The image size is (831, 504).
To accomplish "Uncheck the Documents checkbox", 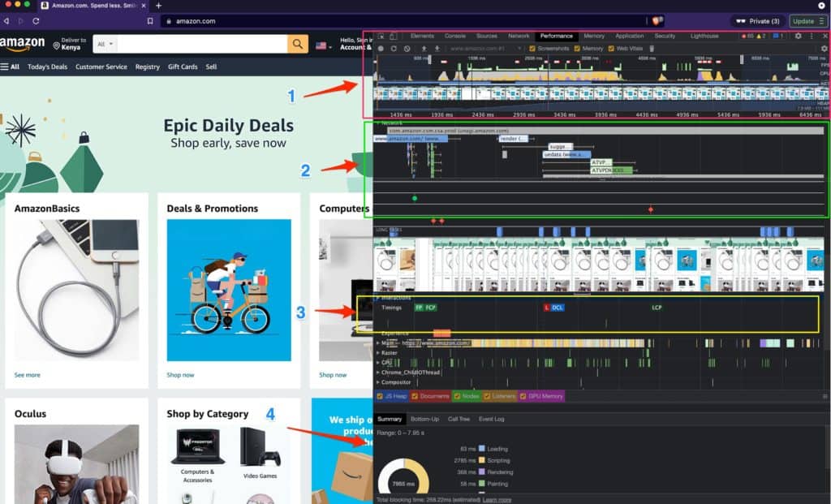I will [415, 396].
